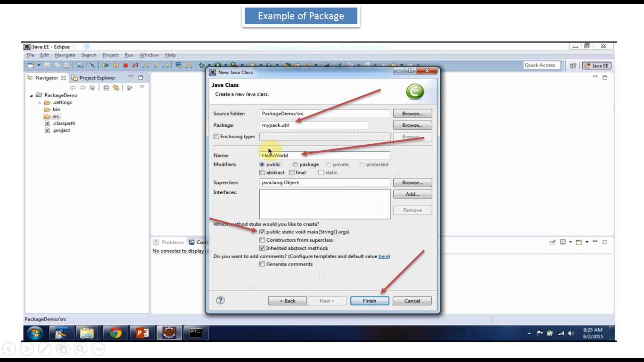Click Browse next to Source folder
This screenshot has width=644, height=362.
click(x=413, y=114)
